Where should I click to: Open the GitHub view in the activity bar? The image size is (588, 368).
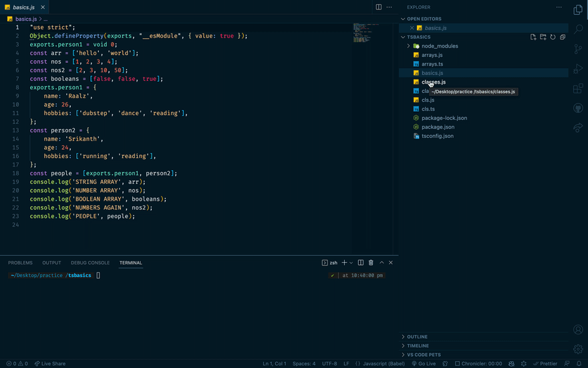click(578, 108)
